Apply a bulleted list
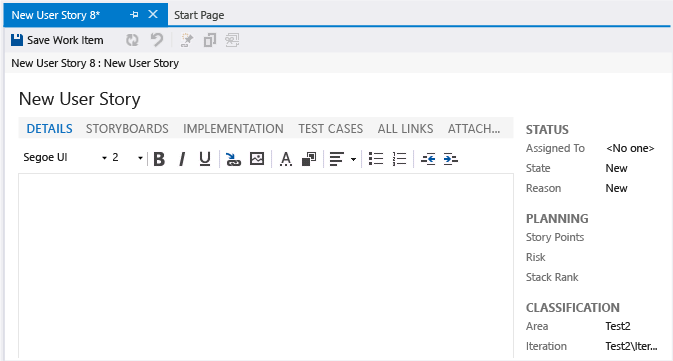This screenshot has width=673, height=361. (x=376, y=159)
